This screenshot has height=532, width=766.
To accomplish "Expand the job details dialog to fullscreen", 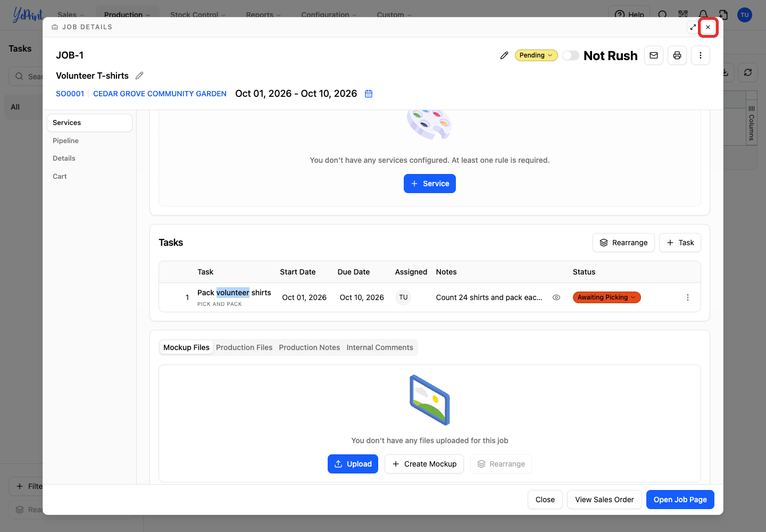I will (693, 27).
